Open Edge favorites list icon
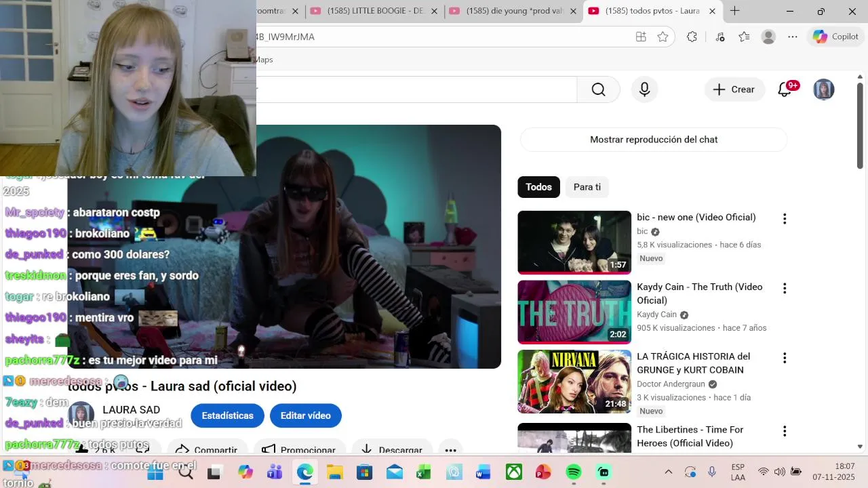Image resolution: width=868 pixels, height=488 pixels. coord(744,37)
